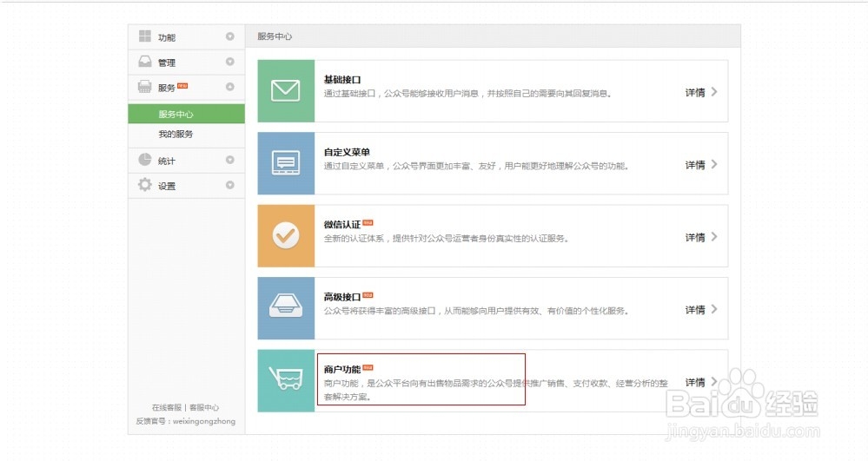Open 详情 for 自定义菜单
868x461 pixels.
(x=695, y=165)
